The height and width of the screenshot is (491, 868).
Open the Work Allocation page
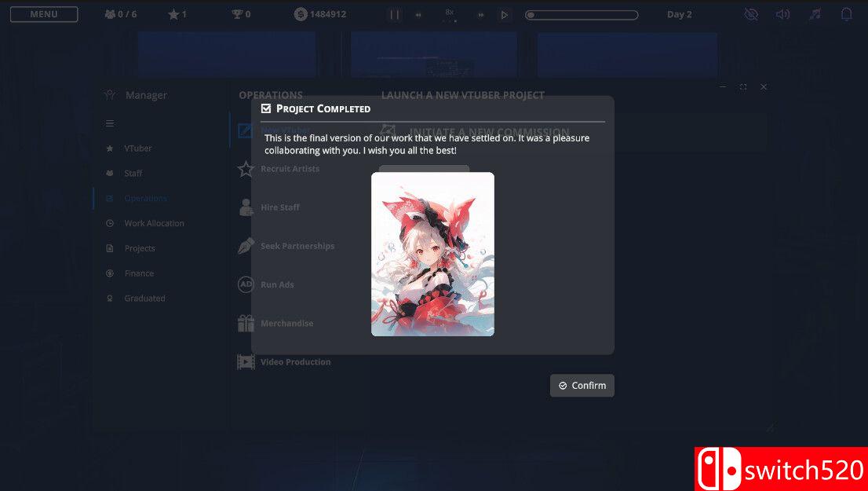coord(153,223)
